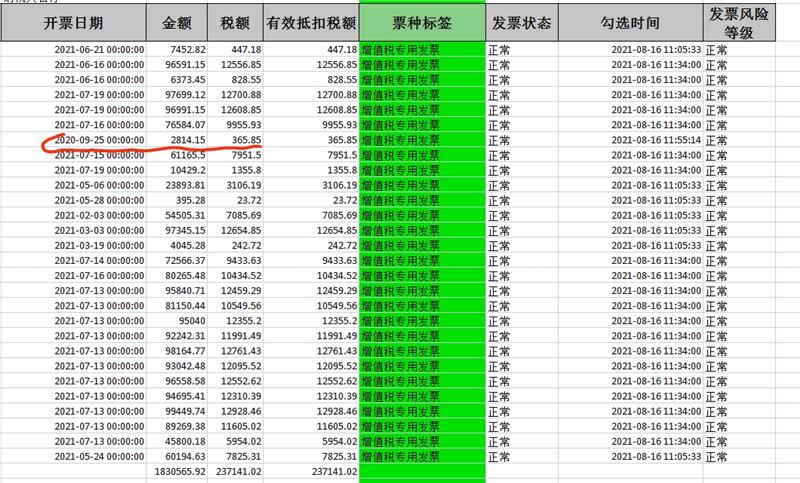
Task: Click the amount cell 2814.15
Action: point(187,140)
